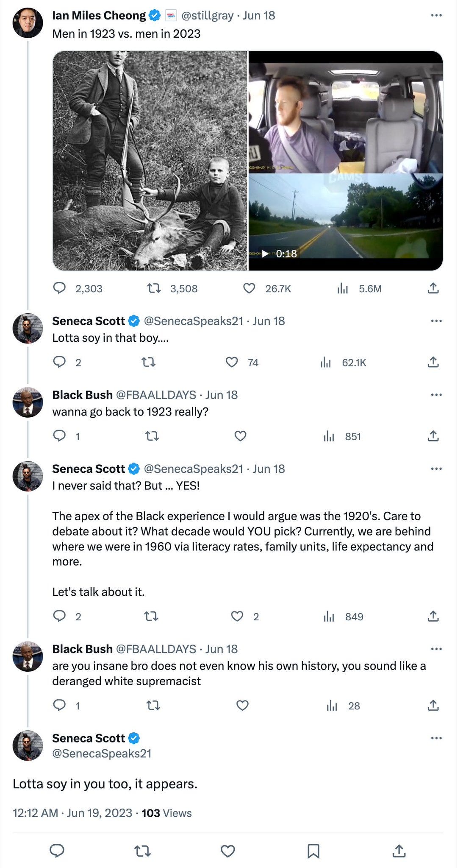Image resolution: width=466 pixels, height=868 pixels.
Task: Share the "deranged white supremacist" reply
Action: (x=433, y=706)
